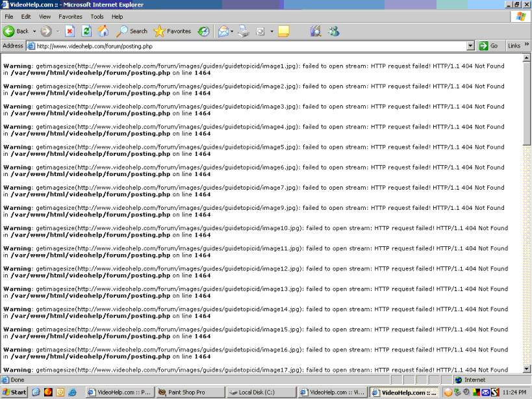The height and width of the screenshot is (399, 532).
Task: Click the green Go button
Action: coord(488,45)
